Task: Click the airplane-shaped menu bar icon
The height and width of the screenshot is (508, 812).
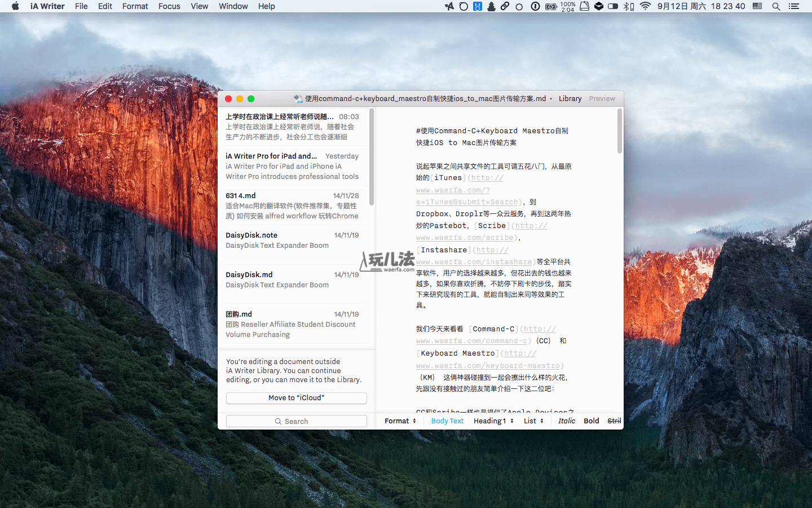Action: click(x=449, y=6)
